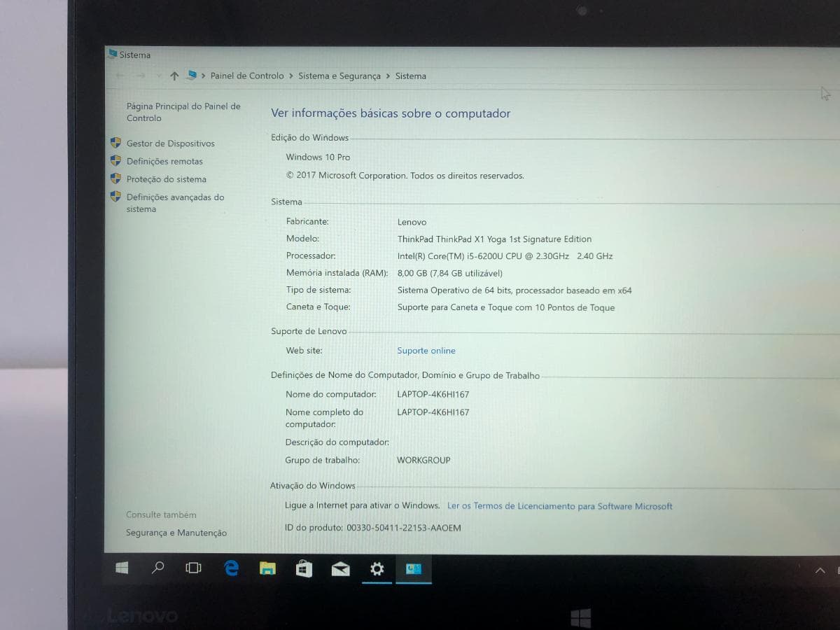Click the Fabricante: label

(x=307, y=221)
